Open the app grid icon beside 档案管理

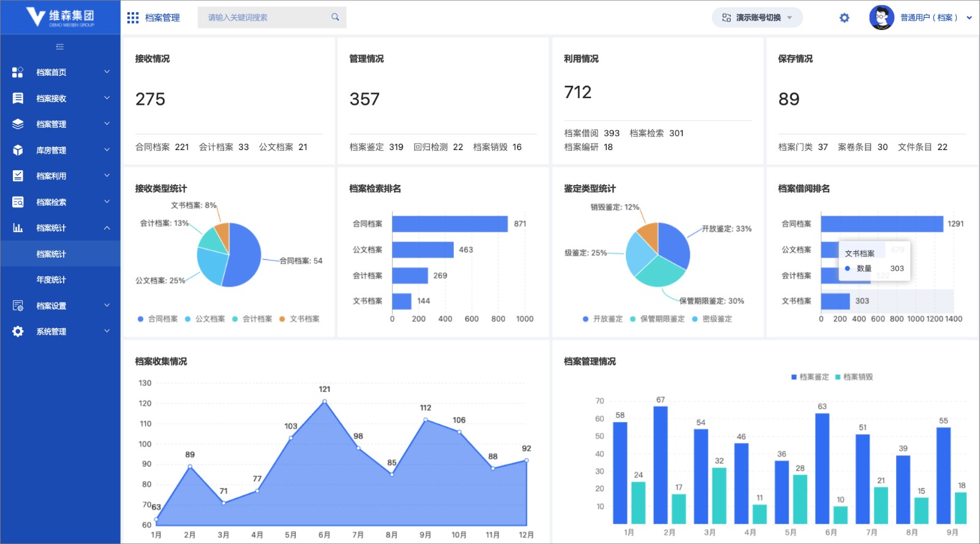click(133, 18)
